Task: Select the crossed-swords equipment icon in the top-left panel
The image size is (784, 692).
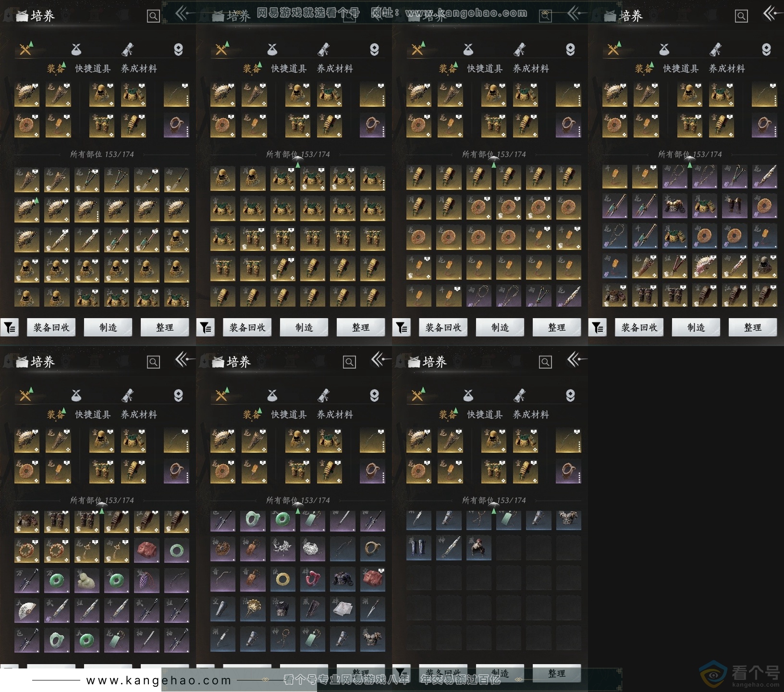Action: click(x=25, y=49)
